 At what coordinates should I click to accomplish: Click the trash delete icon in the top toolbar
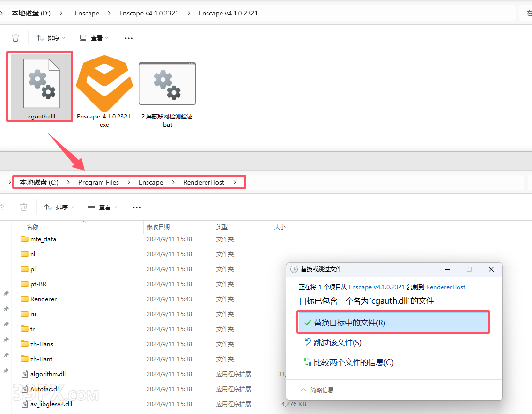click(15, 37)
